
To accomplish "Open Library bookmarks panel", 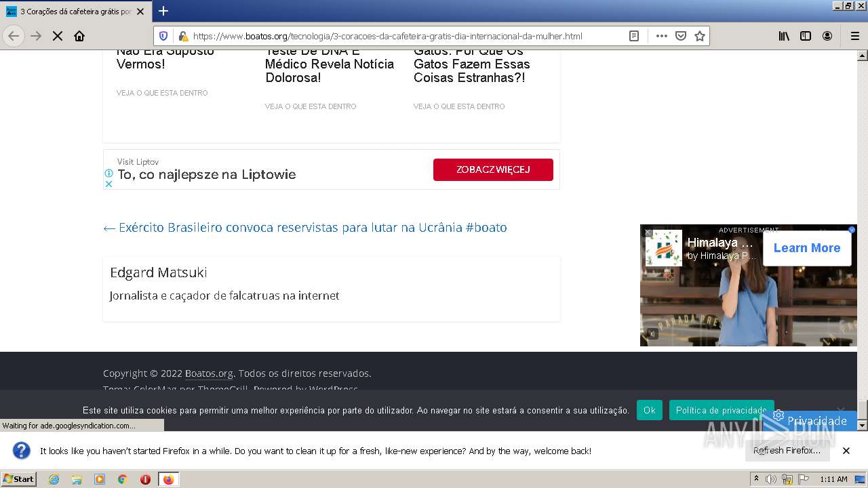I will 784,36.
